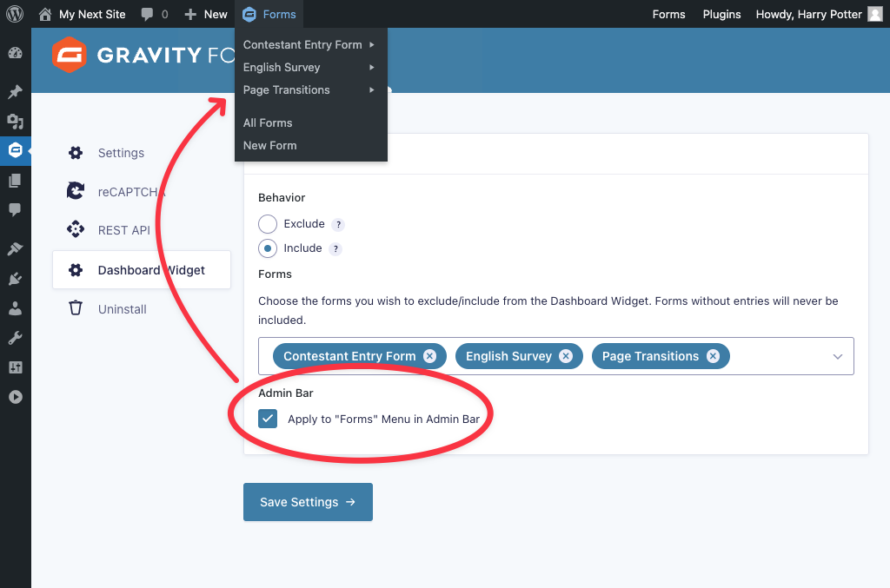Open the REST API tab

123,230
